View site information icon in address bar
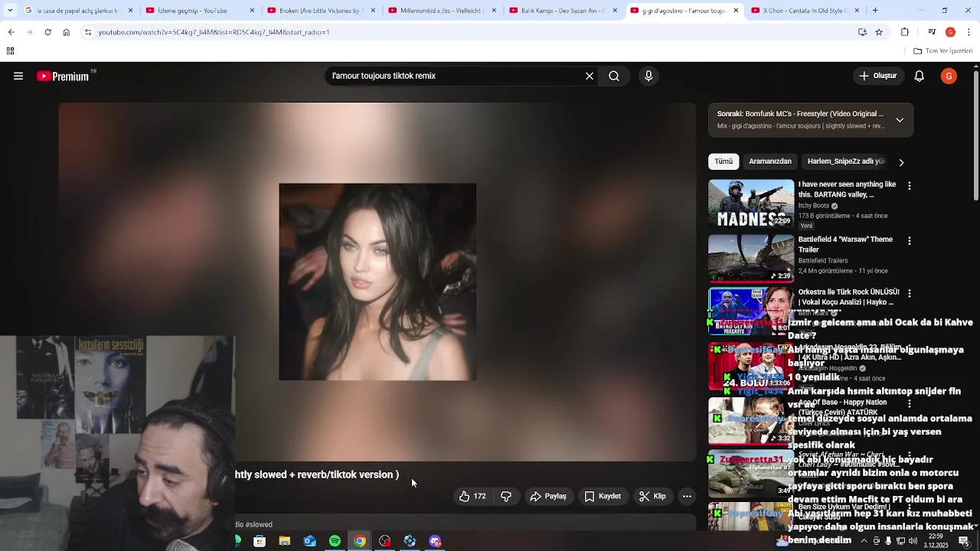980x551 pixels. (x=88, y=32)
